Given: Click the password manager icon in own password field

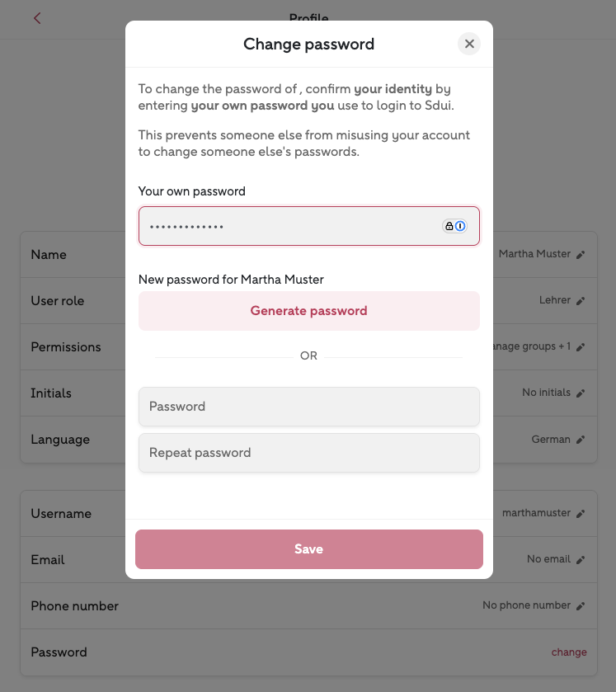Looking at the screenshot, I should tap(455, 226).
